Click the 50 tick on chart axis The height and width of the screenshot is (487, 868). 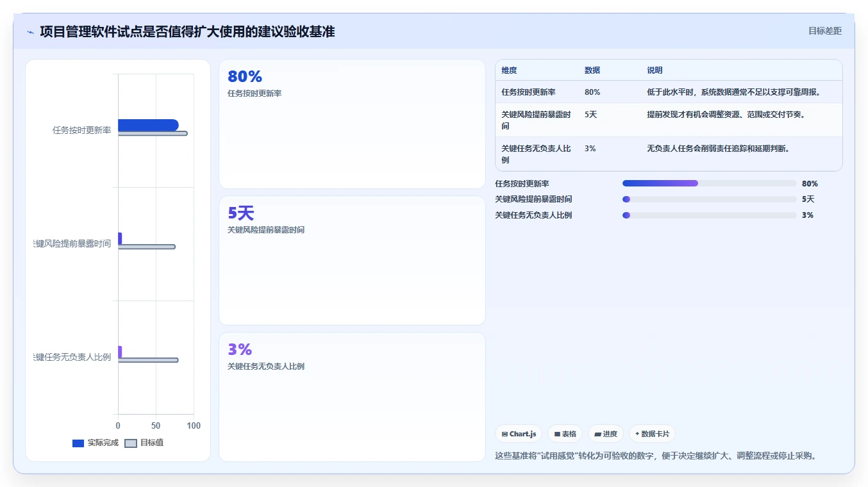(x=156, y=426)
